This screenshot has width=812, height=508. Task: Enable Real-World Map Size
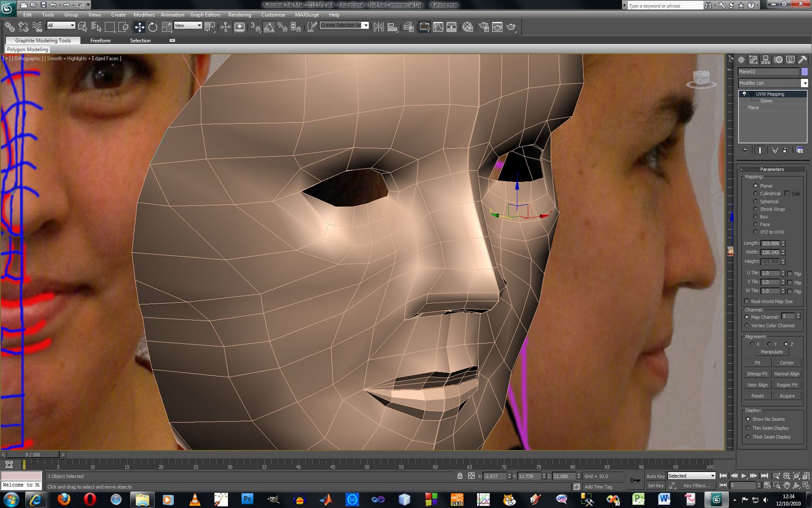[x=747, y=301]
